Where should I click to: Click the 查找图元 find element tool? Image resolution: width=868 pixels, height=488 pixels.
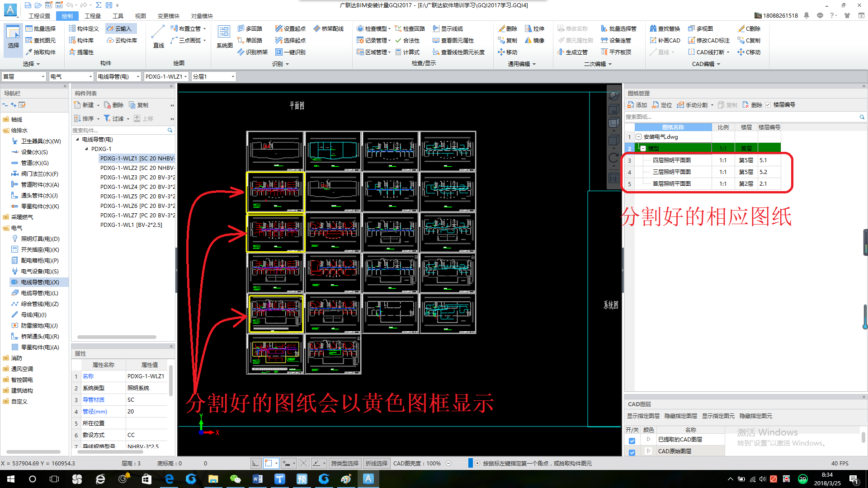tap(41, 40)
